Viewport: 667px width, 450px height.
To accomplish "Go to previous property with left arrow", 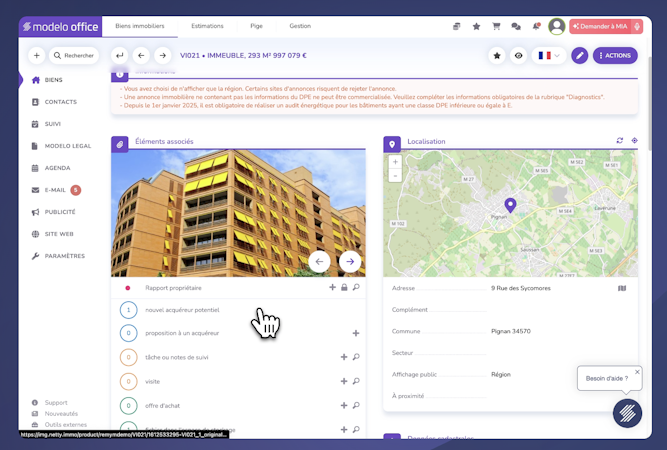I will [141, 55].
